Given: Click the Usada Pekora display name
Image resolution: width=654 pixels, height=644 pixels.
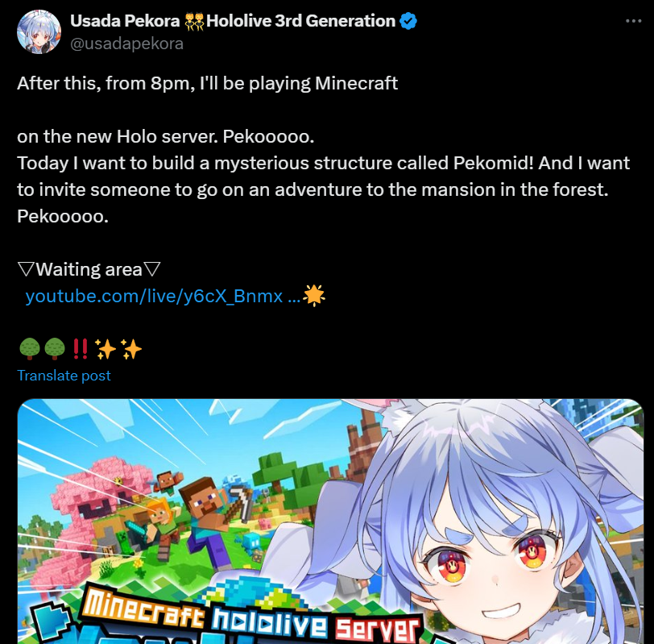Looking at the screenshot, I should tap(125, 21).
